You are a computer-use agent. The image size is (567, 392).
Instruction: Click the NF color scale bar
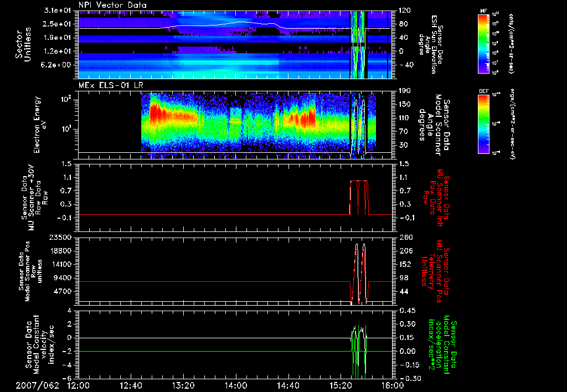coord(484,44)
